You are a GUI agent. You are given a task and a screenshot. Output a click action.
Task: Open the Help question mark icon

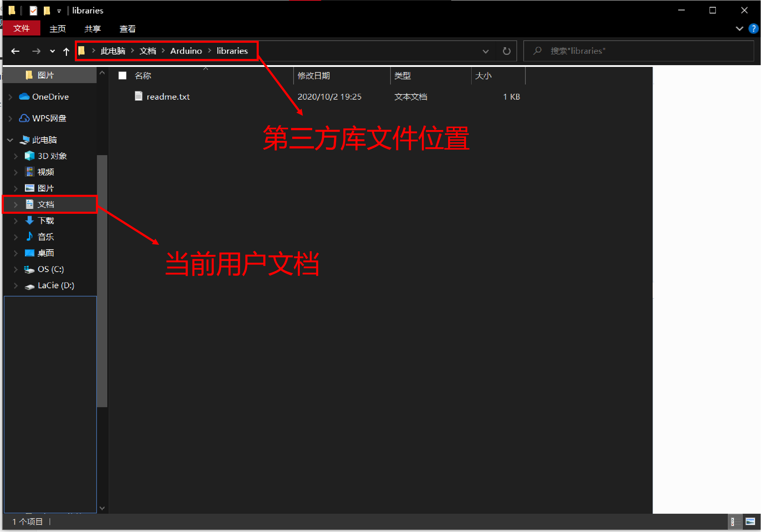pos(753,29)
